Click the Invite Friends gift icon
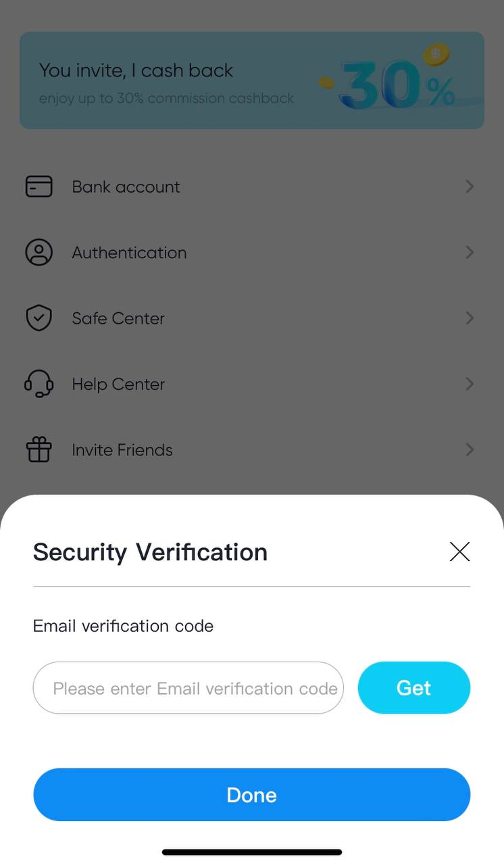Viewport: 504px width, 865px height. point(39,450)
